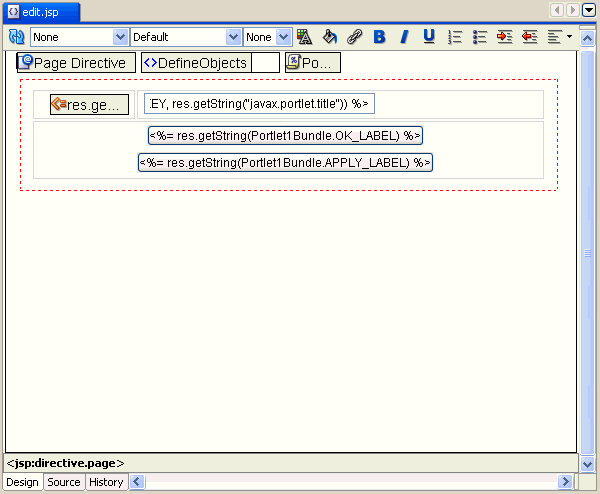
Task: Open the document list dropdown button
Action: 589,10
